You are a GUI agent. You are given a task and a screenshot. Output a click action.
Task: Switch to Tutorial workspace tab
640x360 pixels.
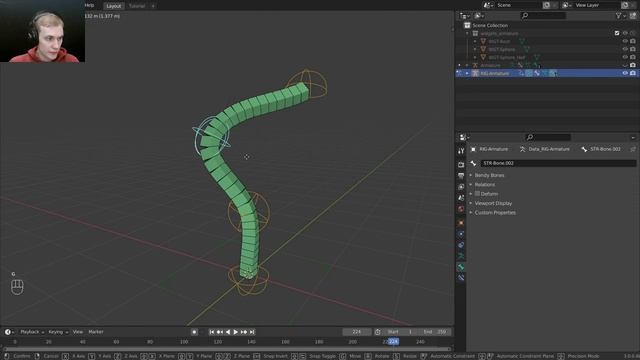[137, 6]
